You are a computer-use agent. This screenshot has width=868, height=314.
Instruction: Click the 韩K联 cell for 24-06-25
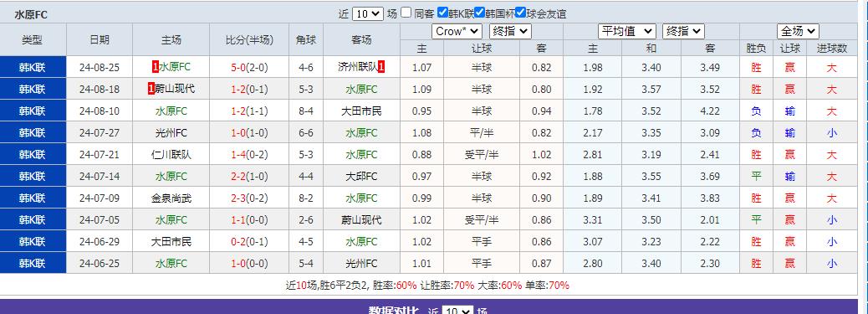(x=33, y=263)
